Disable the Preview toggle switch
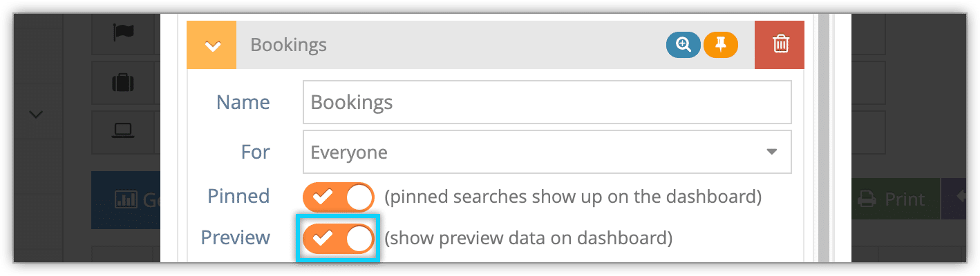980x276 pixels. pyautogui.click(x=339, y=239)
